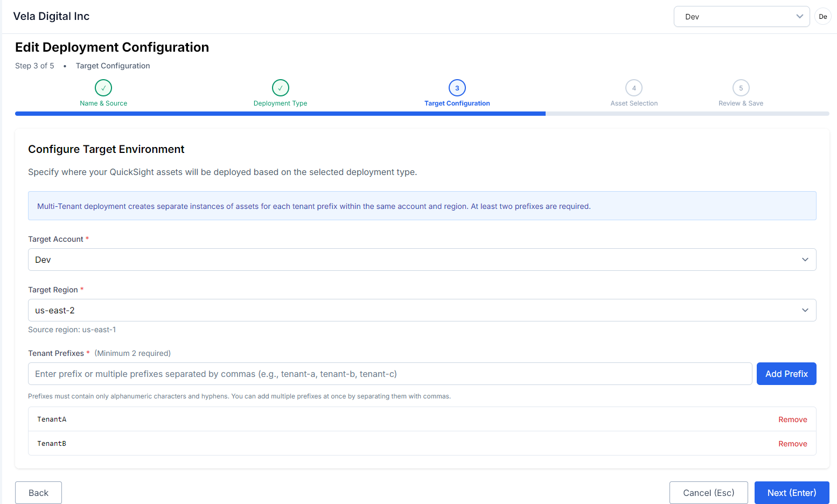Click the Add Prefix button
This screenshot has height=504, width=837.
coord(786,374)
